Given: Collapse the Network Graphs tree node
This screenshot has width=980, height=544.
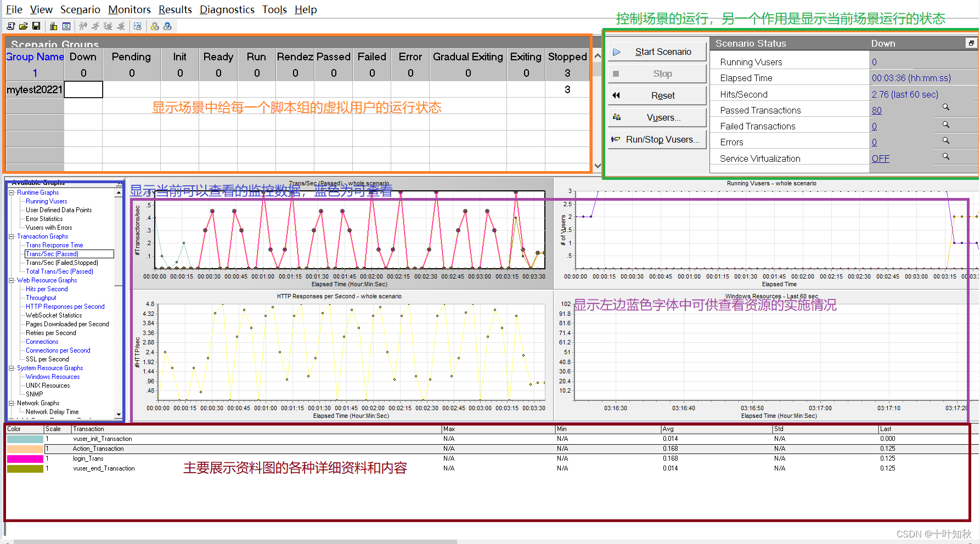Looking at the screenshot, I should pos(11,403).
